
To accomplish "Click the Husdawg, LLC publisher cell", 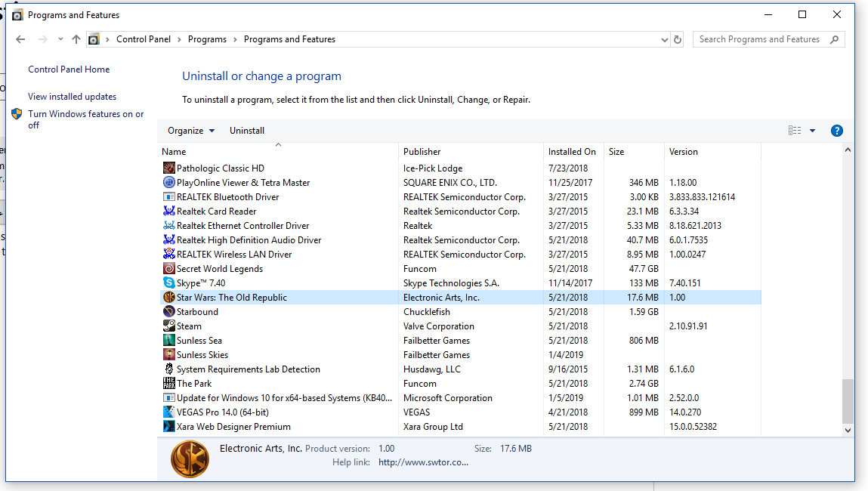I will click(432, 369).
